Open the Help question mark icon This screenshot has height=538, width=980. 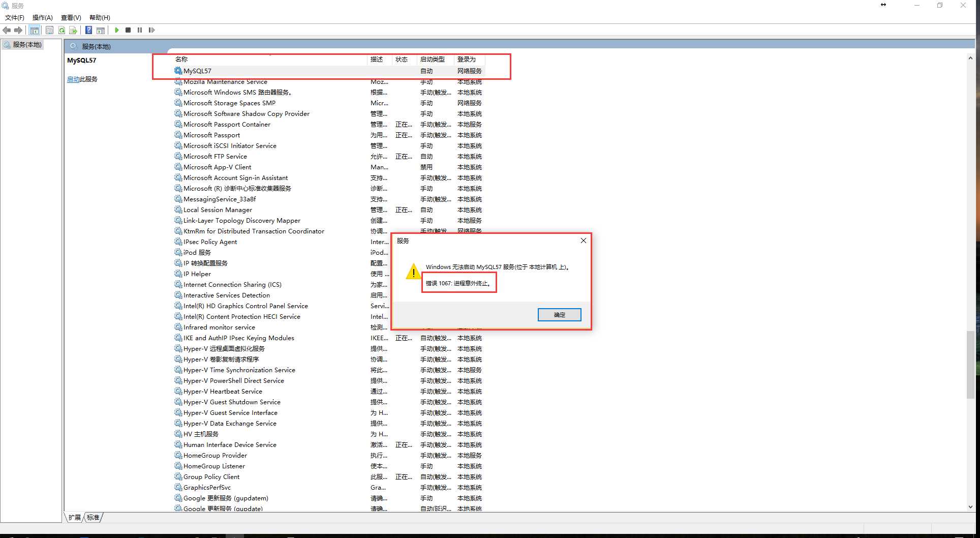click(x=88, y=30)
